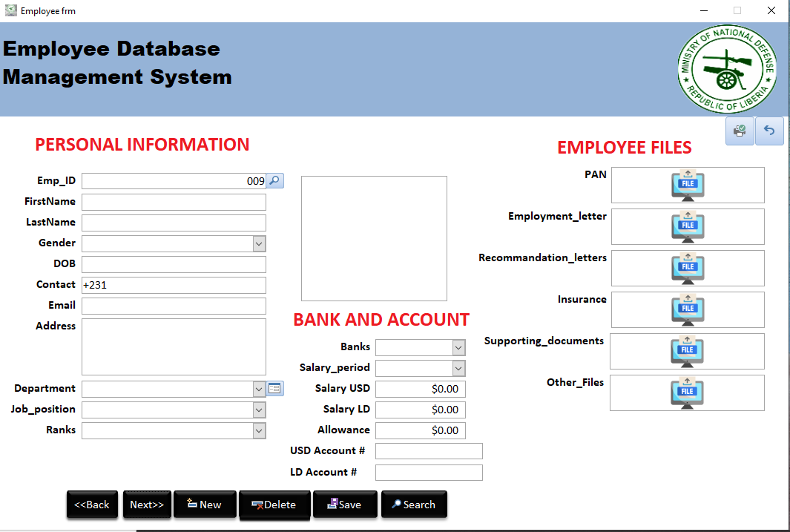Click the Emp_ID magnifier lookup icon
Viewport: 790px width, 532px height.
pos(274,181)
